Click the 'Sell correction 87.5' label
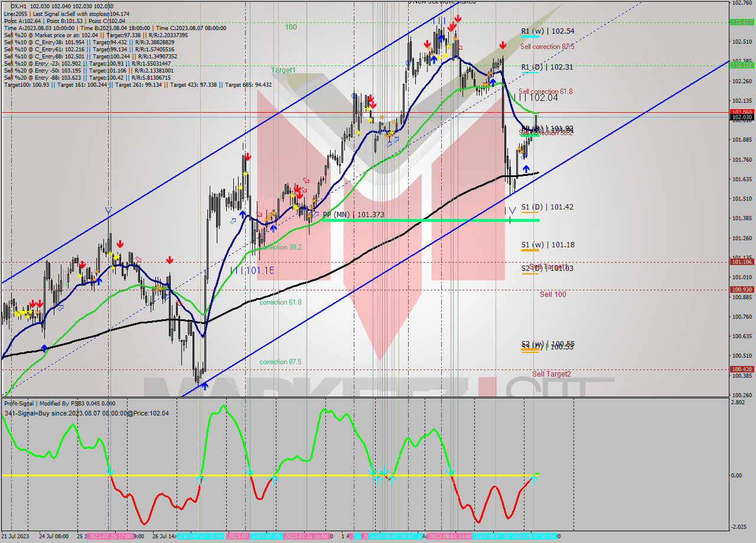Screen dimensions: 756x543 point(547,46)
